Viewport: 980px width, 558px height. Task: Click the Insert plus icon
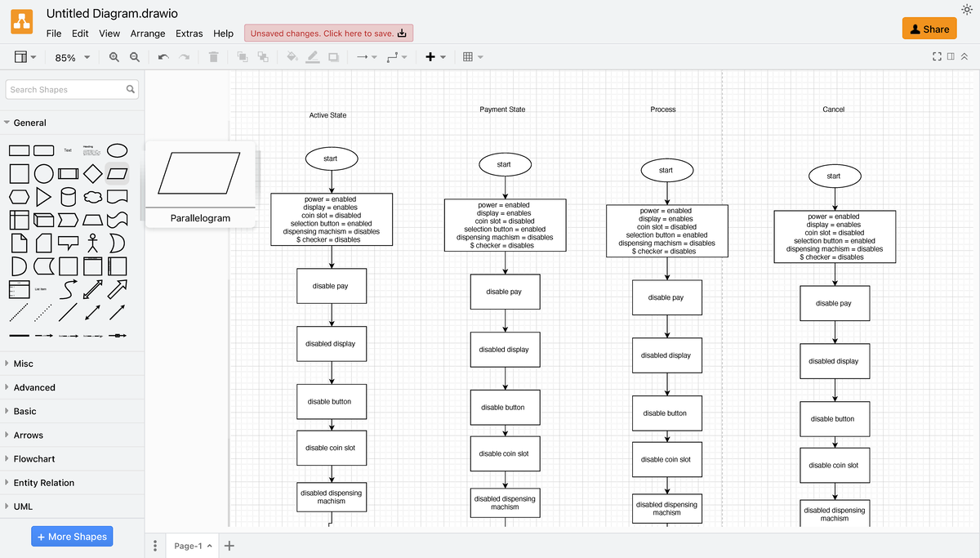click(430, 56)
